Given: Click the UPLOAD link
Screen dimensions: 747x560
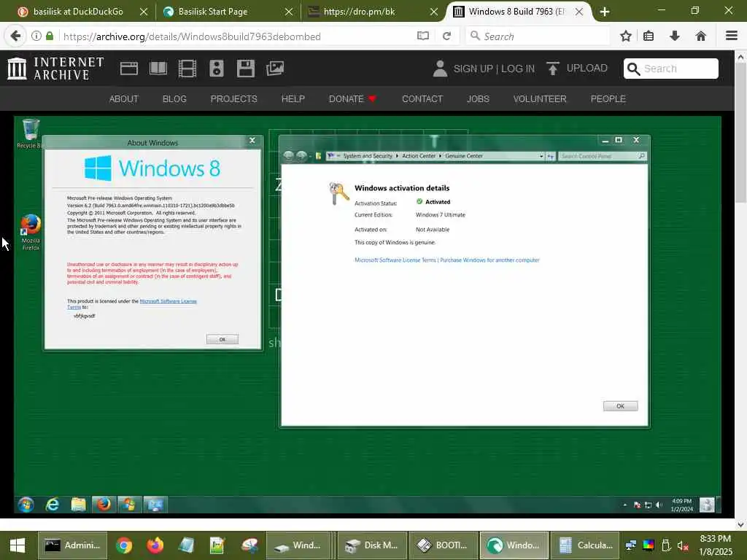Looking at the screenshot, I should tap(587, 68).
